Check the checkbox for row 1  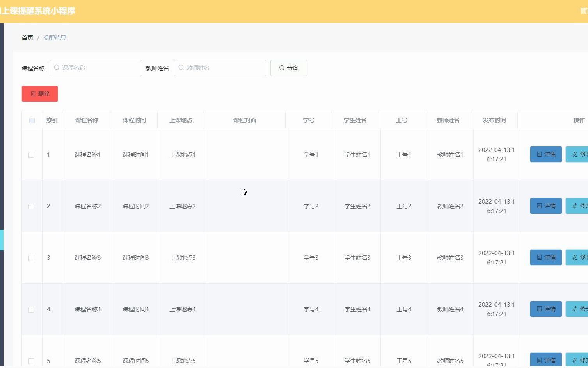(32, 155)
